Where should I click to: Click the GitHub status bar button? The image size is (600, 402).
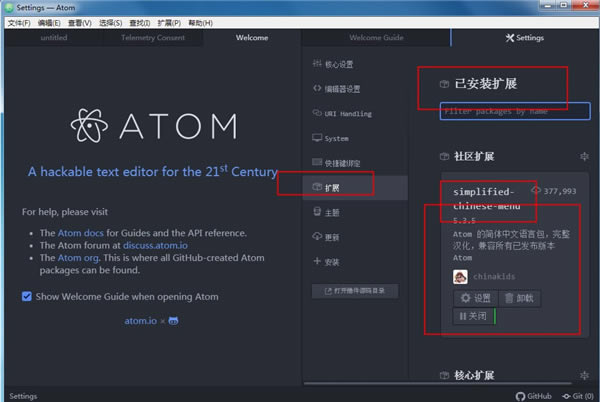[534, 396]
